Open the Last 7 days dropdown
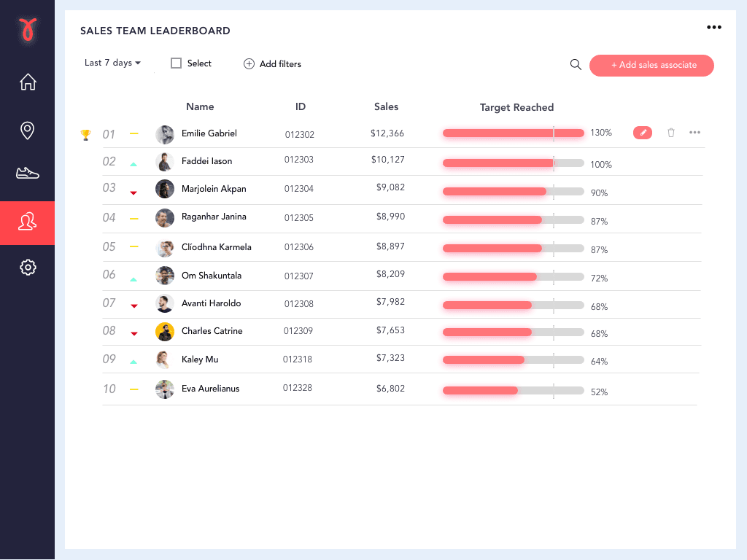This screenshot has width=747, height=560. (x=111, y=63)
